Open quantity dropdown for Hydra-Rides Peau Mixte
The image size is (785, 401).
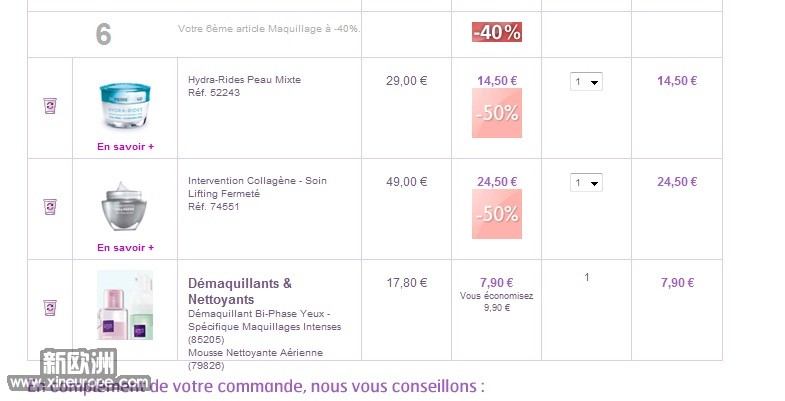point(586,82)
